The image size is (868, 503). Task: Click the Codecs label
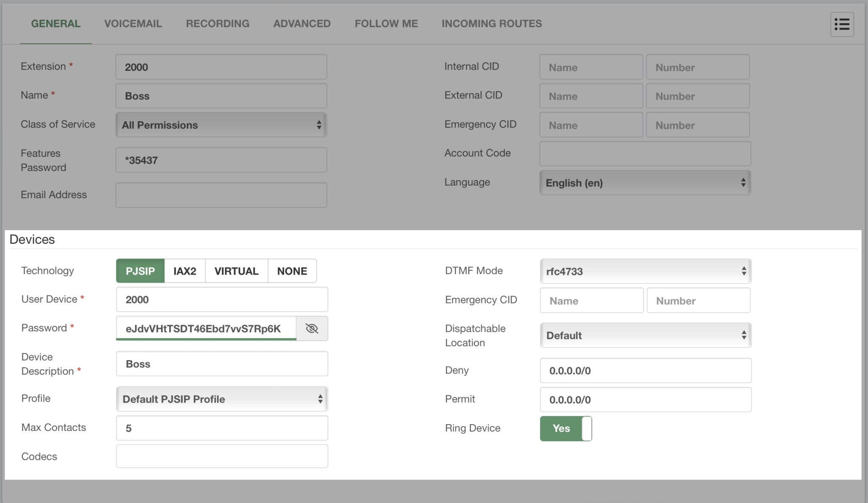39,456
